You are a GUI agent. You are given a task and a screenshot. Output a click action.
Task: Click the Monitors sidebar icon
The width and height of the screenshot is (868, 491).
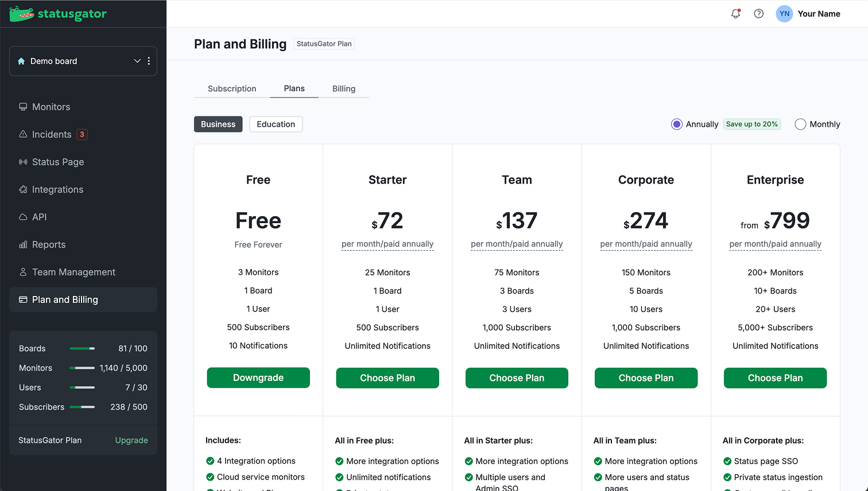pyautogui.click(x=23, y=107)
